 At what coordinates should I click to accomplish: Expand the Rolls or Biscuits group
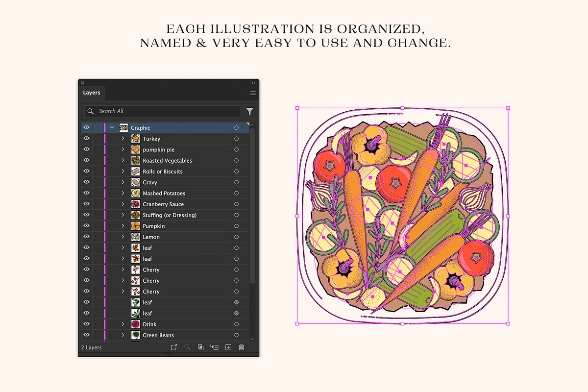tap(123, 171)
